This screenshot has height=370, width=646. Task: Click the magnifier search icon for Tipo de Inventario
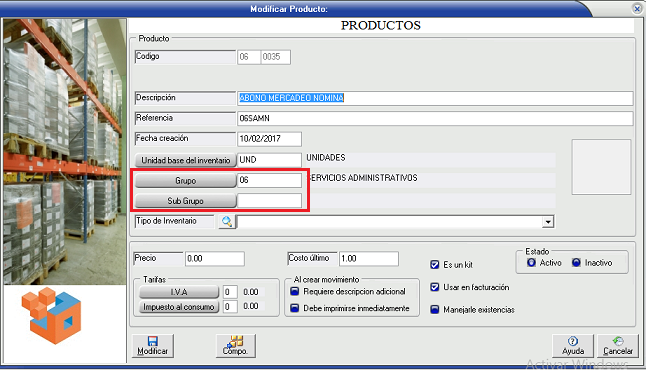pyautogui.click(x=227, y=222)
